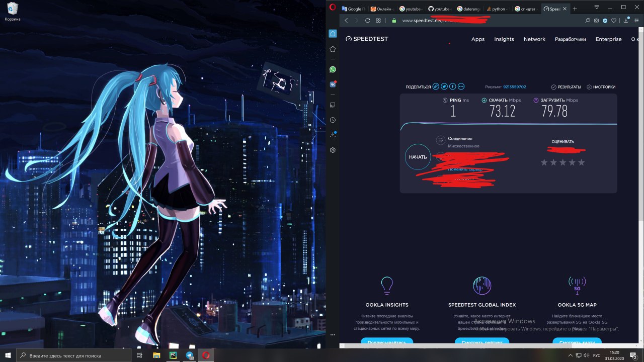
Task: Open the Insights menu
Action: [x=504, y=39]
